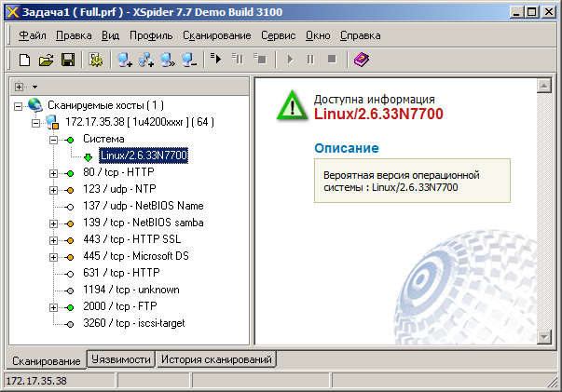
Task: Pause scanning all hosts icon
Action: pos(238,59)
